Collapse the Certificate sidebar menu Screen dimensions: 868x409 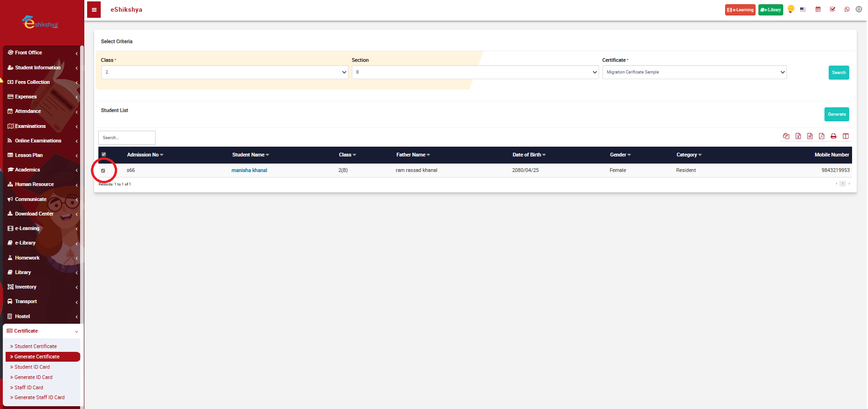(x=42, y=331)
